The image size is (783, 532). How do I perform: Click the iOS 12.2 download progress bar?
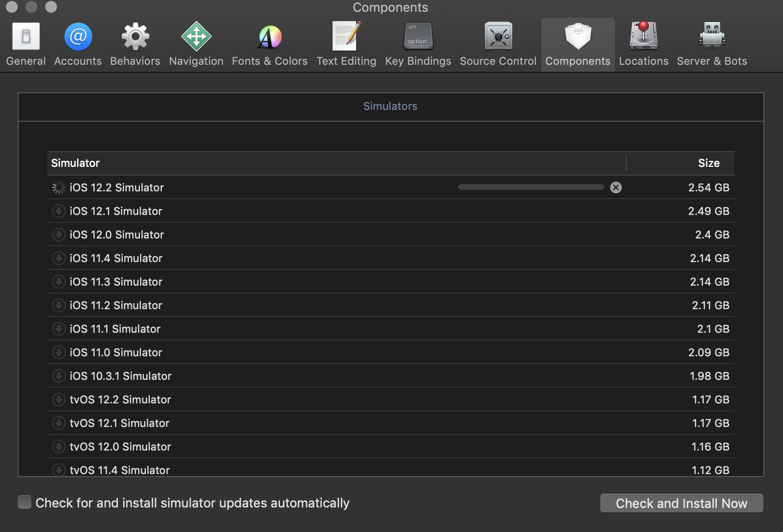[x=531, y=187]
